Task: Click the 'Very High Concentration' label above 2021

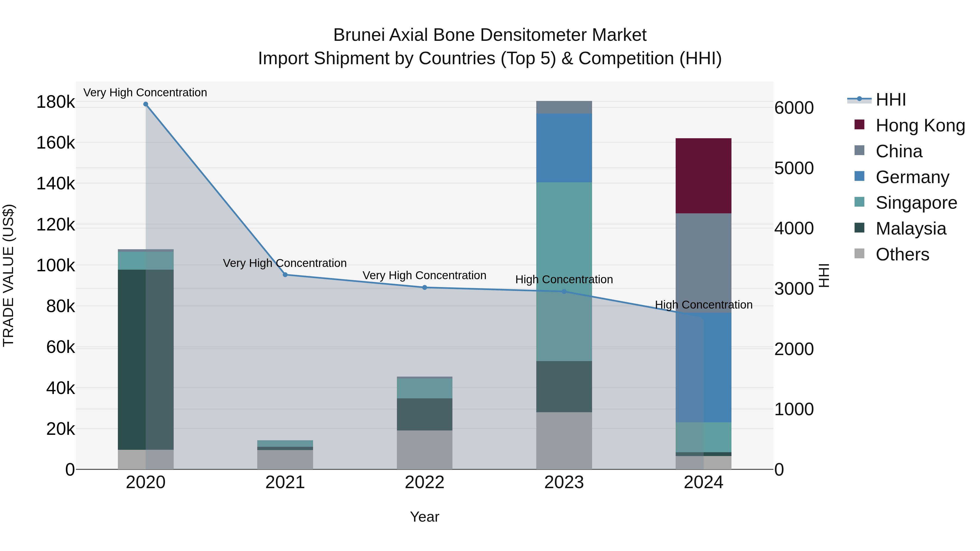Action: pos(285,263)
